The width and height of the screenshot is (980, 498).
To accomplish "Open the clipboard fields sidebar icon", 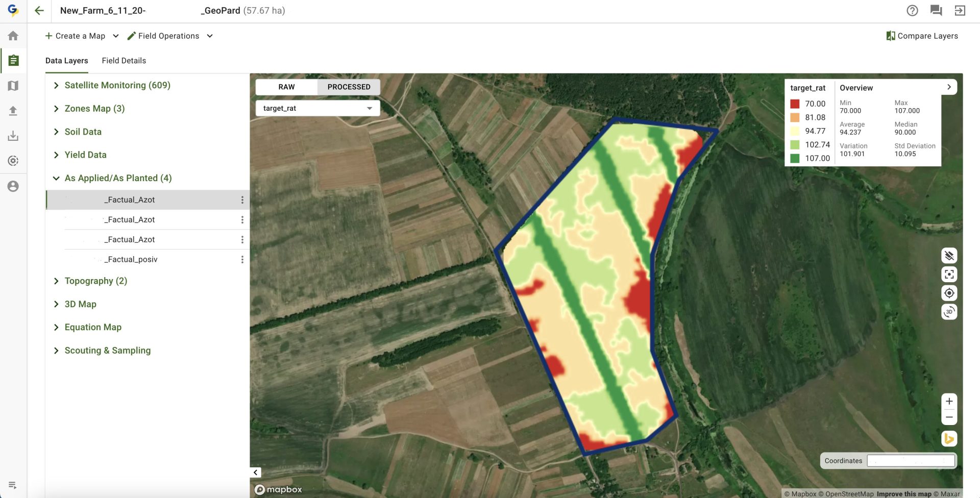I will [13, 61].
